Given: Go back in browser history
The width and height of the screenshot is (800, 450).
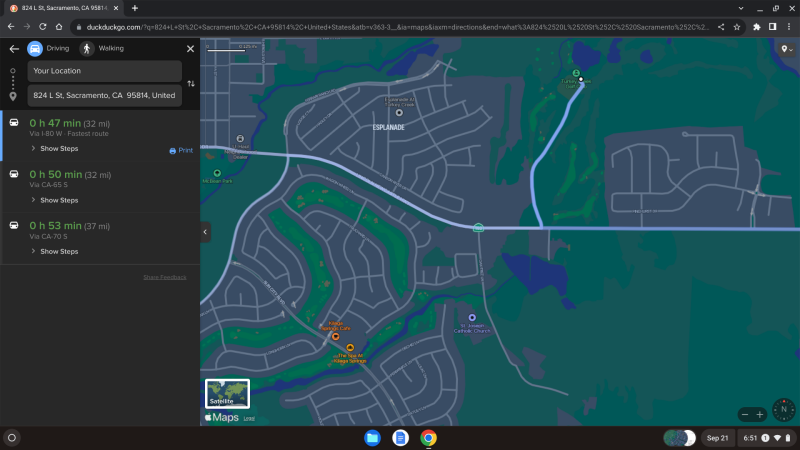Looking at the screenshot, I should (11, 27).
